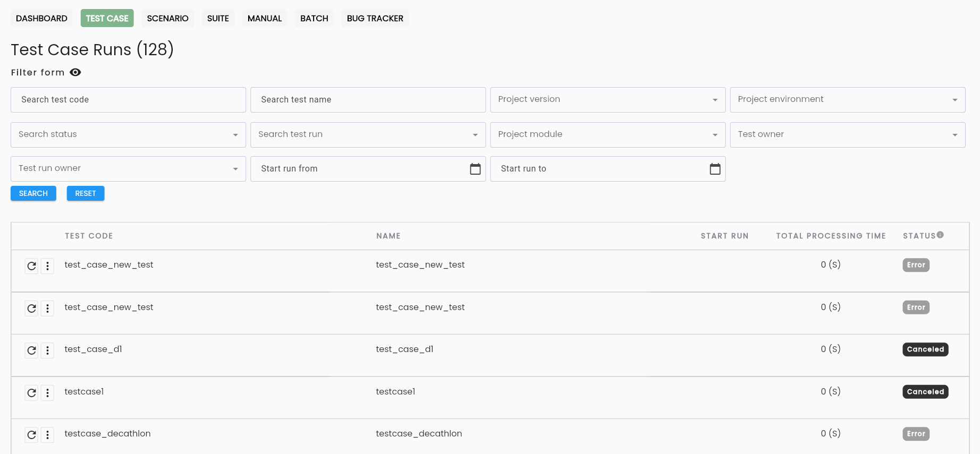Focus the Search test name field

coord(368,100)
